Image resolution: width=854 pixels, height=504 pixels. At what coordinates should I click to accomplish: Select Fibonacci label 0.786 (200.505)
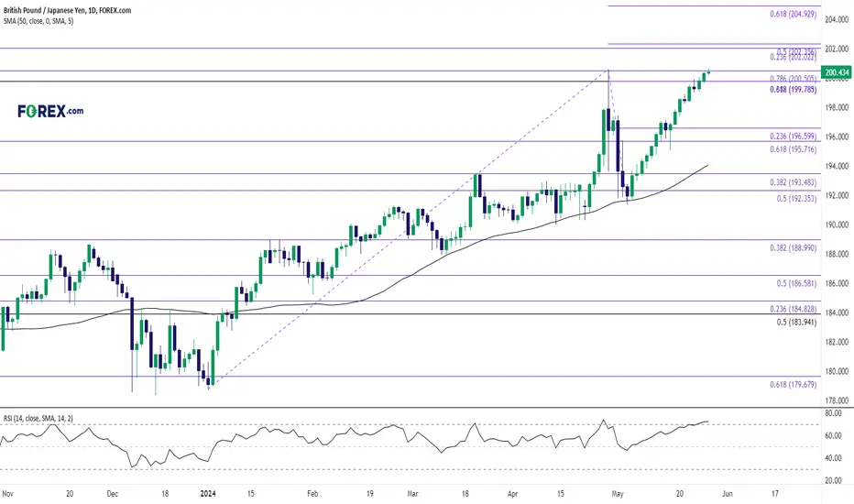(x=793, y=79)
